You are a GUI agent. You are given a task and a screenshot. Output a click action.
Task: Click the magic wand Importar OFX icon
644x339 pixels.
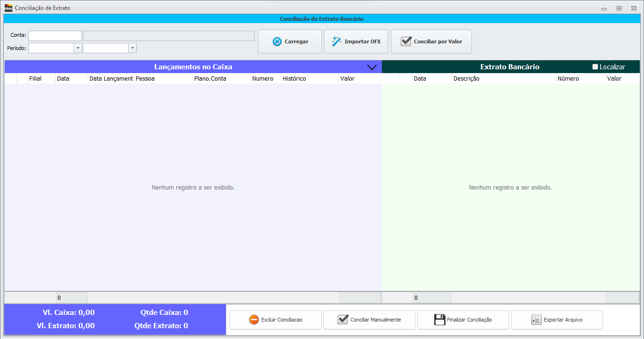(337, 41)
